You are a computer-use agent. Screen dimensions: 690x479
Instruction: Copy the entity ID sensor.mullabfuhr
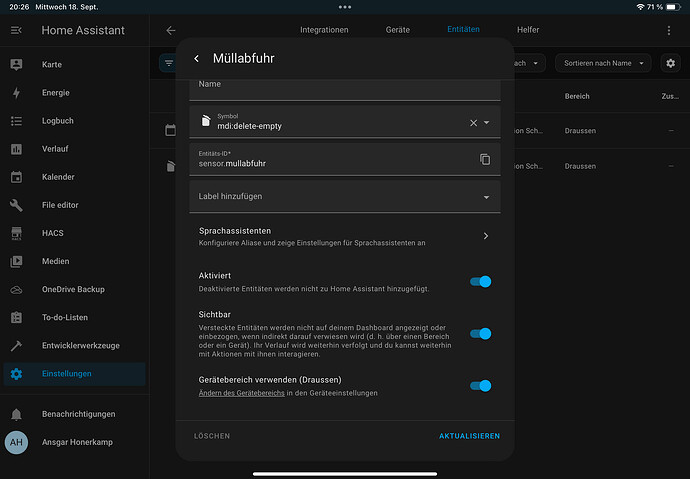click(485, 159)
